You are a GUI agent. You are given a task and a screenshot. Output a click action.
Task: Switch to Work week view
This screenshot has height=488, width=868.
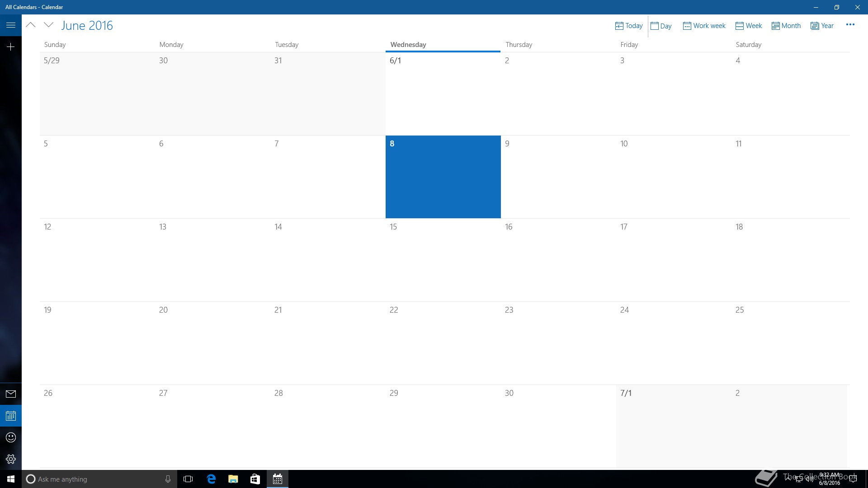coord(704,26)
